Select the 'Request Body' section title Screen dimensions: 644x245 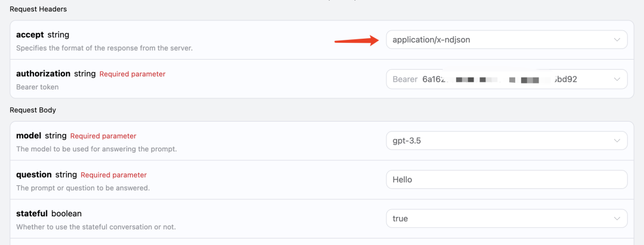pos(33,110)
